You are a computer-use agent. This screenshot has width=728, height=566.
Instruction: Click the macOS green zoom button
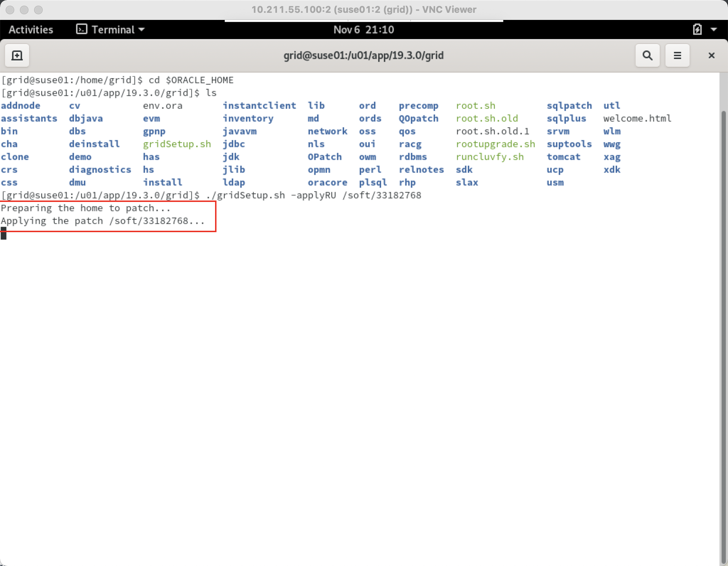point(38,10)
